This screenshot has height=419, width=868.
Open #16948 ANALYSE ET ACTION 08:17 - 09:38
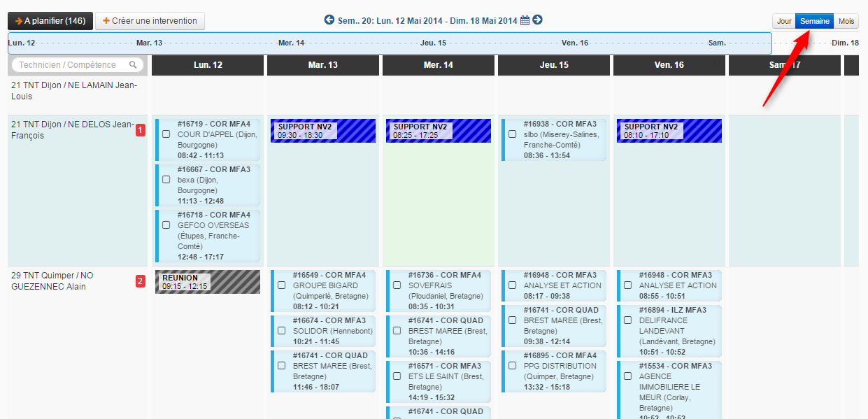tap(554, 285)
